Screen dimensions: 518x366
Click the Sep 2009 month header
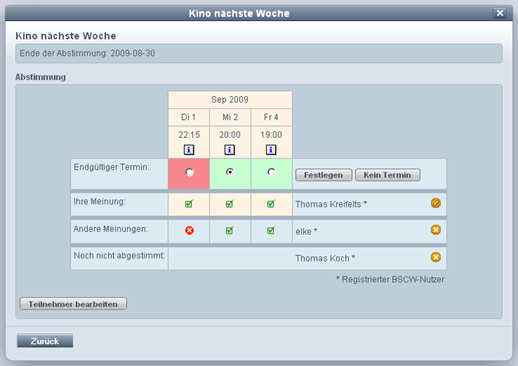(x=230, y=99)
